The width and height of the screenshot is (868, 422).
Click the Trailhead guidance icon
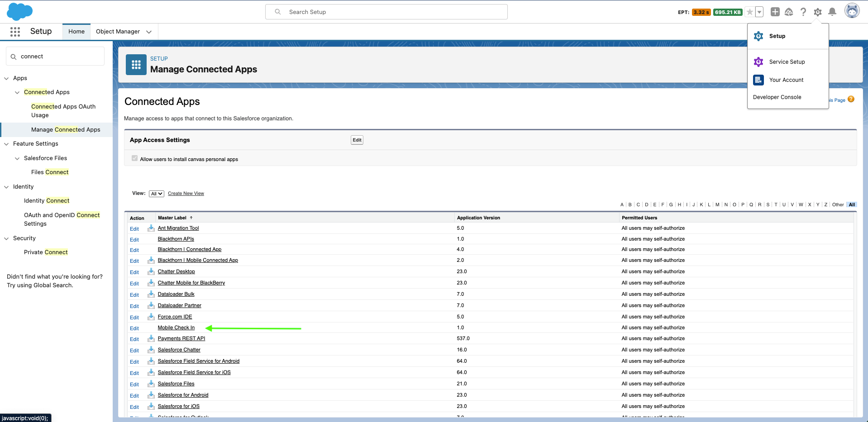[789, 12]
